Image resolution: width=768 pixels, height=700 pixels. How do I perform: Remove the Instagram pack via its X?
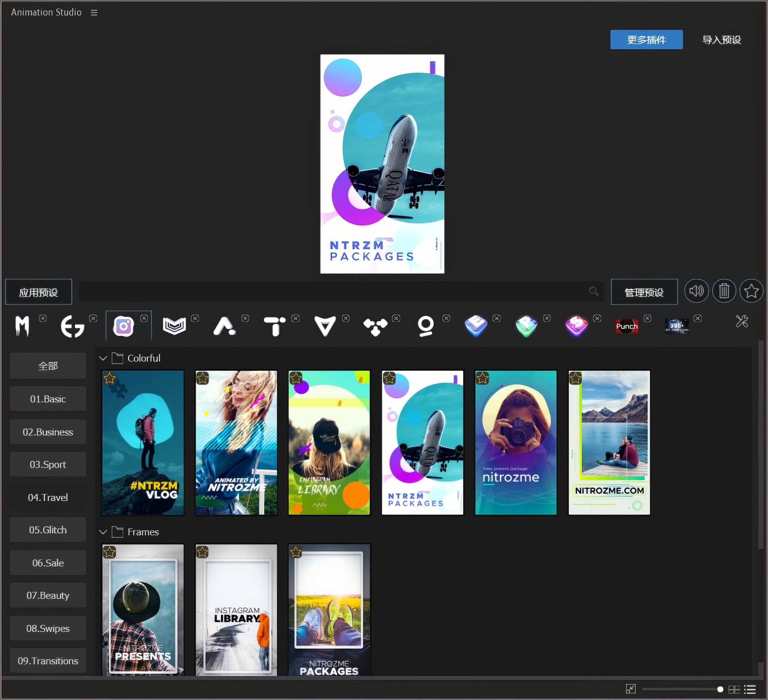pyautogui.click(x=144, y=318)
